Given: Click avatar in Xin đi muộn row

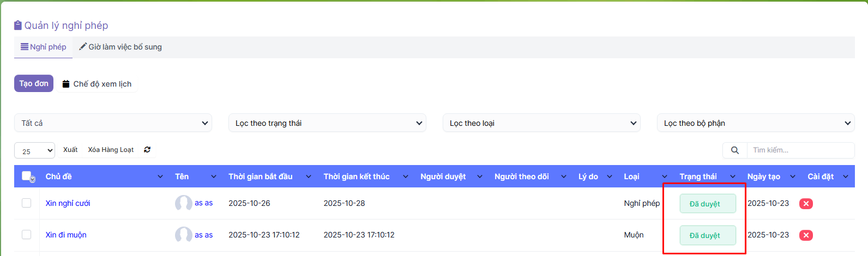Looking at the screenshot, I should tap(184, 235).
